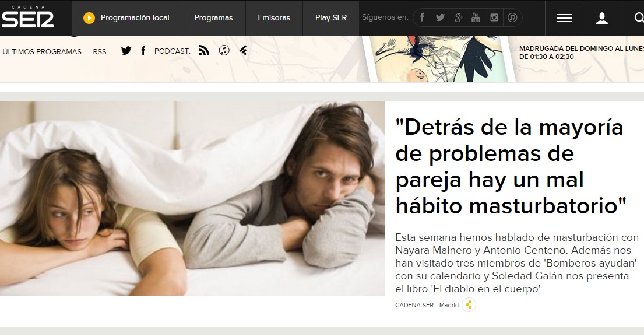Image resolution: width=644 pixels, height=336 pixels.
Task: Open the article's couple-in-bed photo
Action: pos(192,198)
